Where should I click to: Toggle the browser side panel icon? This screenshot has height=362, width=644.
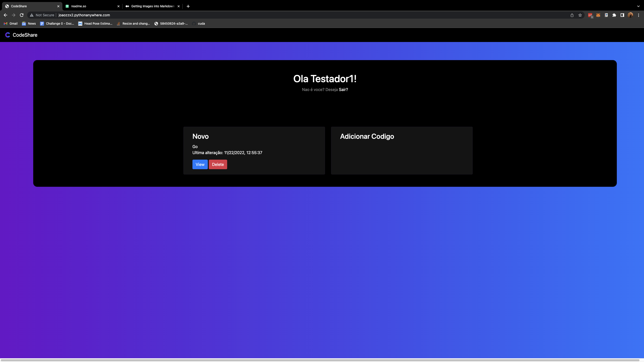tap(622, 15)
